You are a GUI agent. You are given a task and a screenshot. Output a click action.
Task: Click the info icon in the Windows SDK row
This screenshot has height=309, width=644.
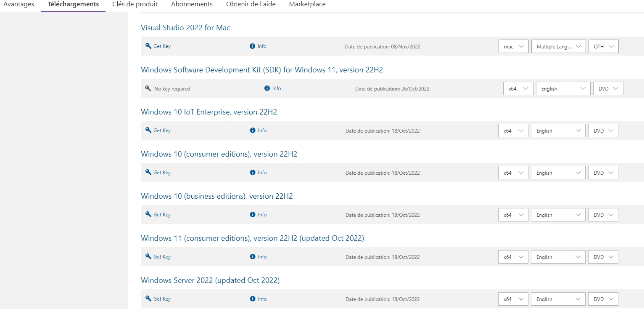pyautogui.click(x=267, y=88)
